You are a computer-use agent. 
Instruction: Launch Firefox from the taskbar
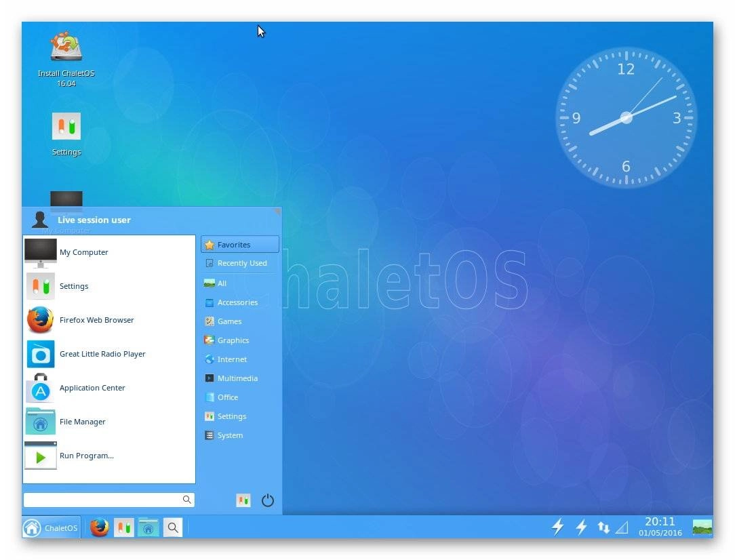[100, 527]
